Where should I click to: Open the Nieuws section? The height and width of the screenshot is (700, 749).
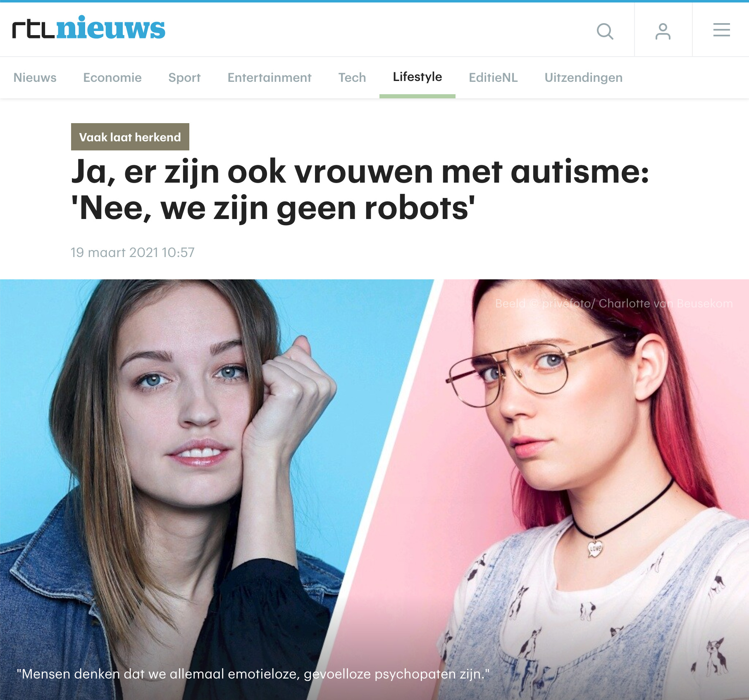point(35,77)
